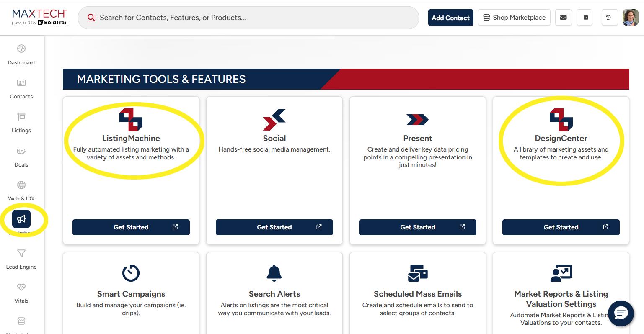Go to Web & IDX label in sidebar
The width and height of the screenshot is (644, 334).
tap(21, 199)
